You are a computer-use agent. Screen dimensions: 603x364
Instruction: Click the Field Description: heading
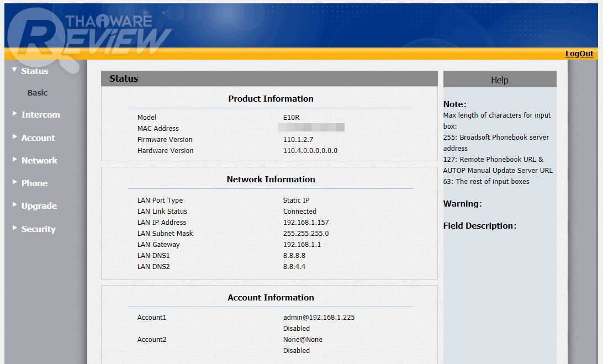point(479,226)
